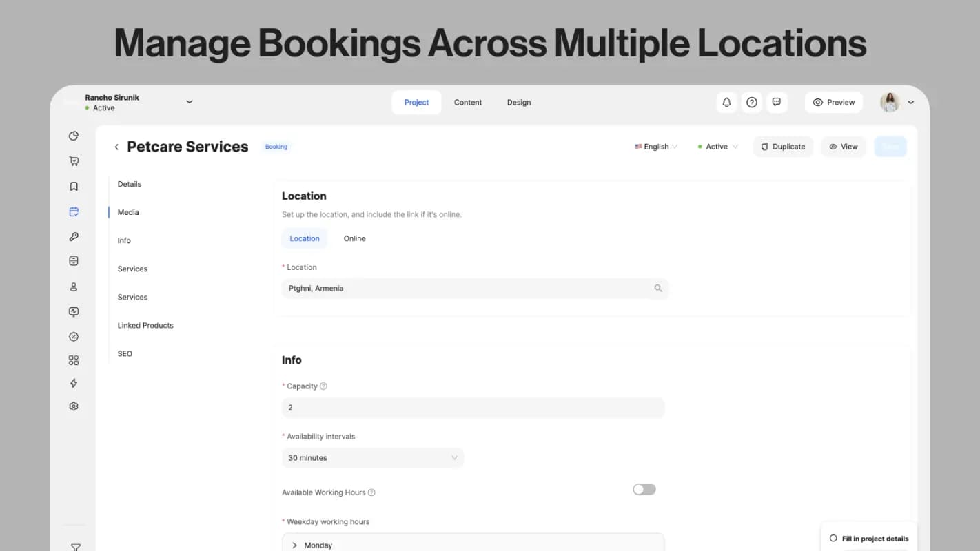980x551 pixels.
Task: Switch location type to Online
Action: click(x=354, y=238)
